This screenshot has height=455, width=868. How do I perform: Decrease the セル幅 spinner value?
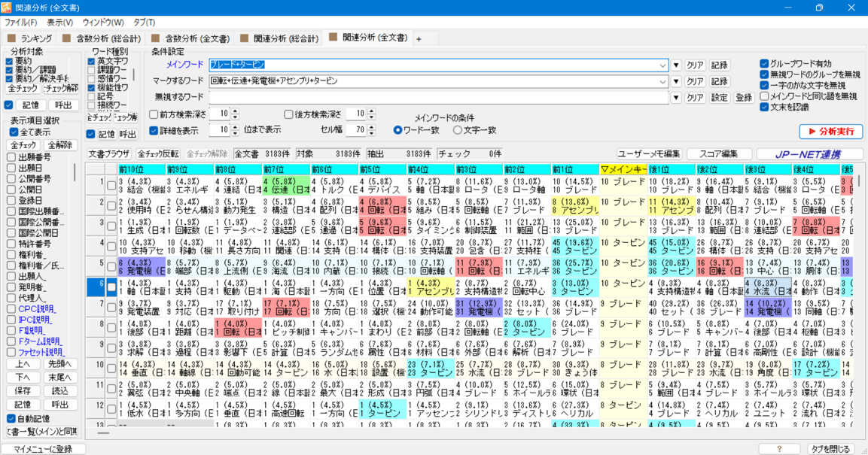371,133
